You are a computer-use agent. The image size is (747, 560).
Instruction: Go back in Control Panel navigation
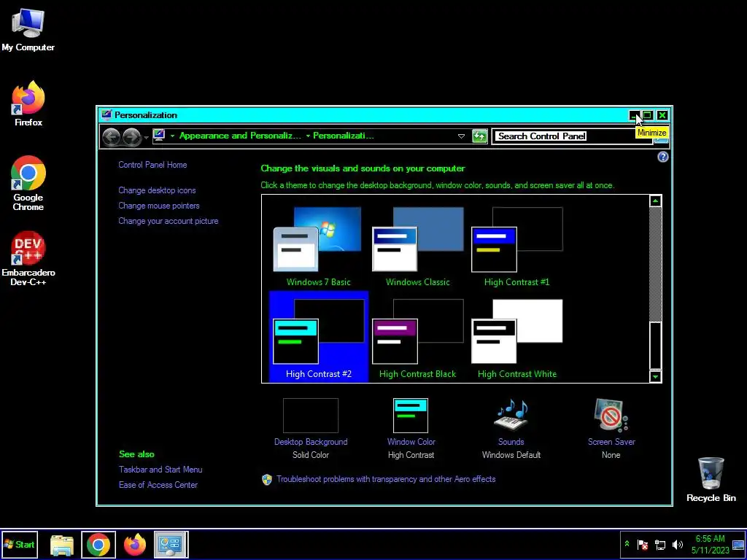(x=111, y=137)
